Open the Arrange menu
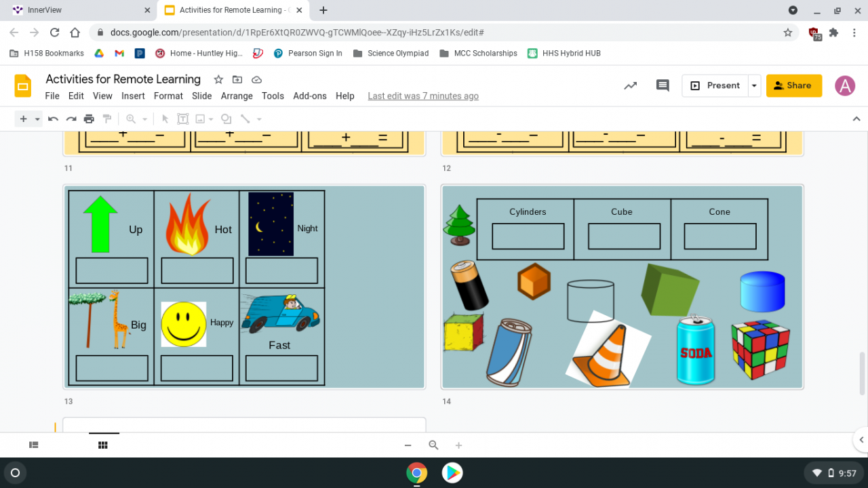 click(x=237, y=96)
